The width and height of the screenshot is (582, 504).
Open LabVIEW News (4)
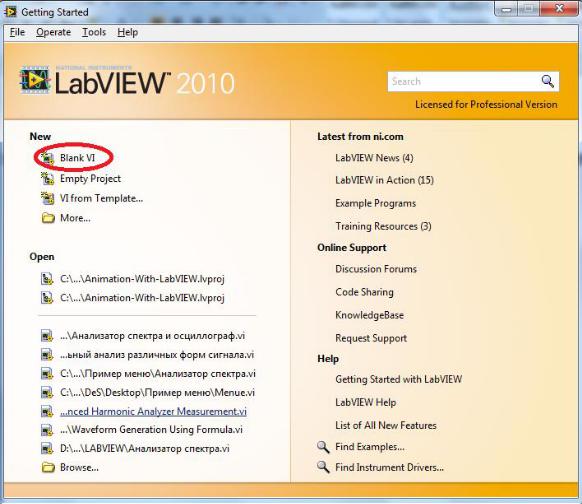click(x=374, y=158)
